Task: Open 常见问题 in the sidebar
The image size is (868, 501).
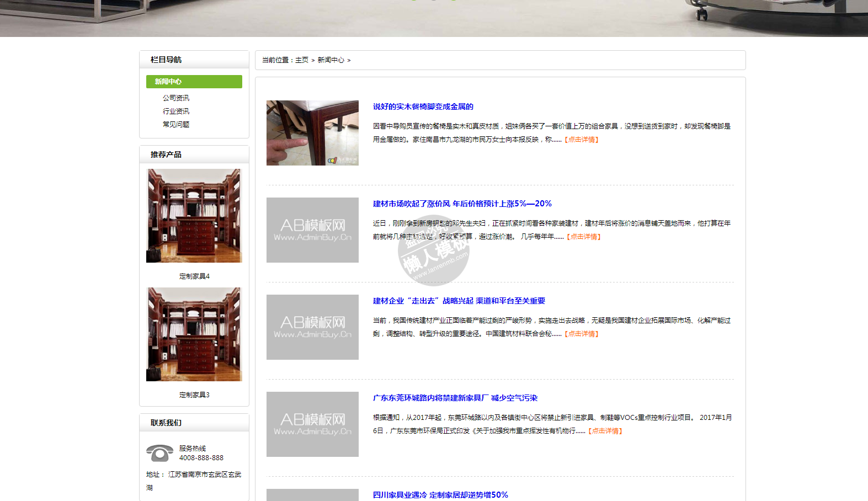Action: [x=175, y=124]
